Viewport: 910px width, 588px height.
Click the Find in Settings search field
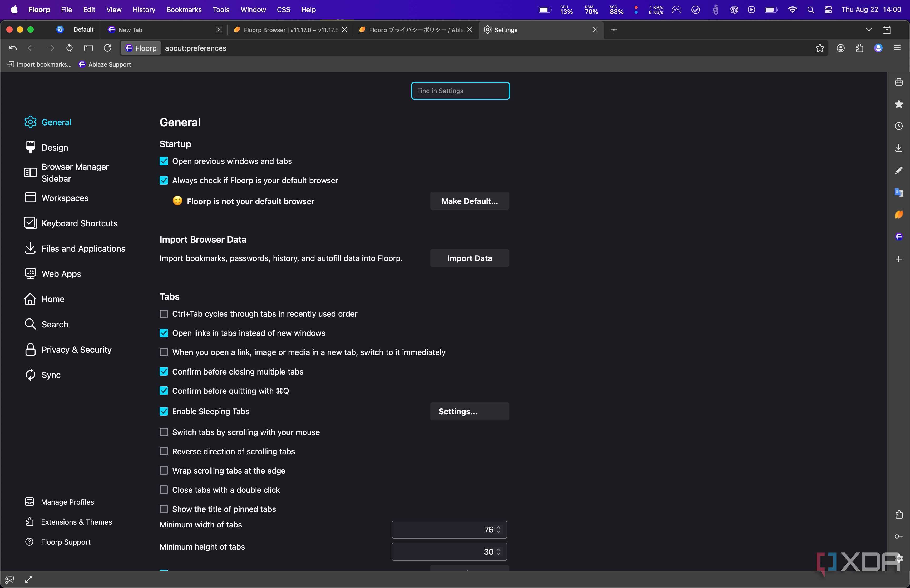[x=460, y=91]
